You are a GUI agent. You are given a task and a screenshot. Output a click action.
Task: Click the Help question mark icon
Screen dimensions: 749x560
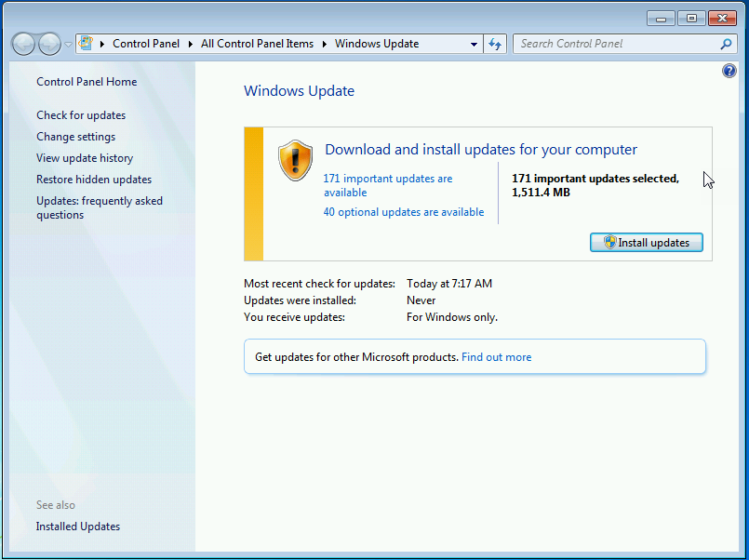click(x=729, y=70)
